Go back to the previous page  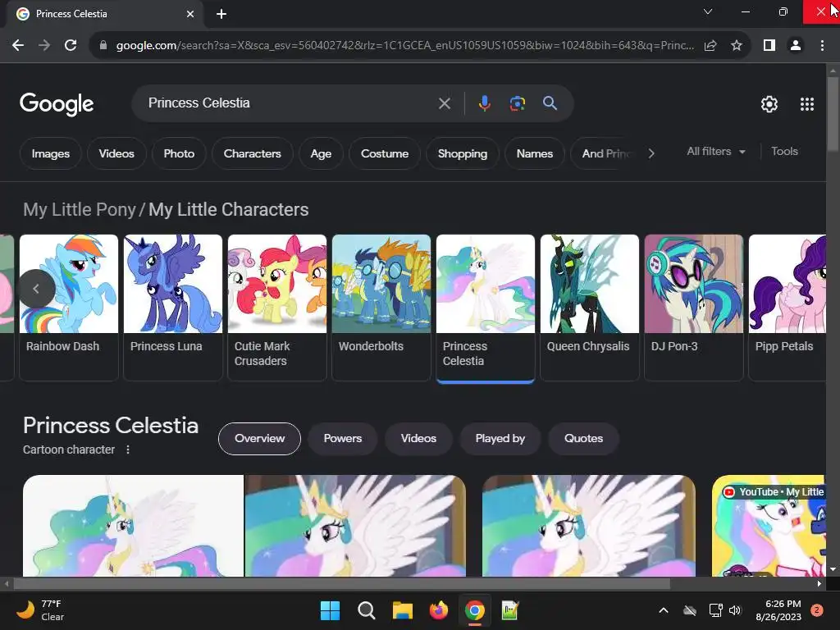pyautogui.click(x=18, y=46)
